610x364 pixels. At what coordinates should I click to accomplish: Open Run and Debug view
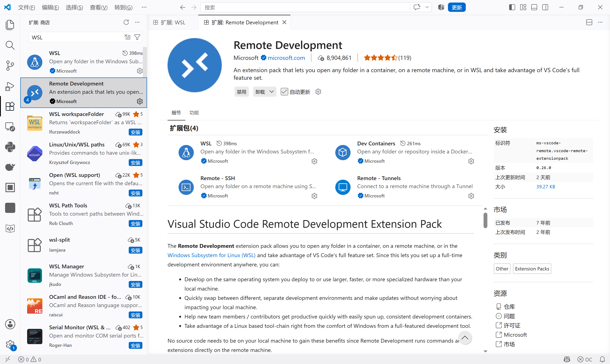pyautogui.click(x=10, y=86)
